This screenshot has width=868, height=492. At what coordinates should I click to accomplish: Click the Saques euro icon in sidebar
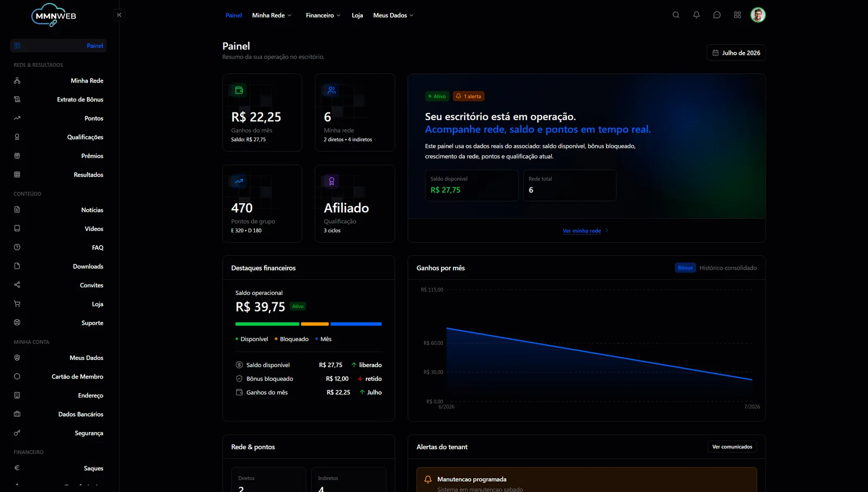tap(17, 468)
